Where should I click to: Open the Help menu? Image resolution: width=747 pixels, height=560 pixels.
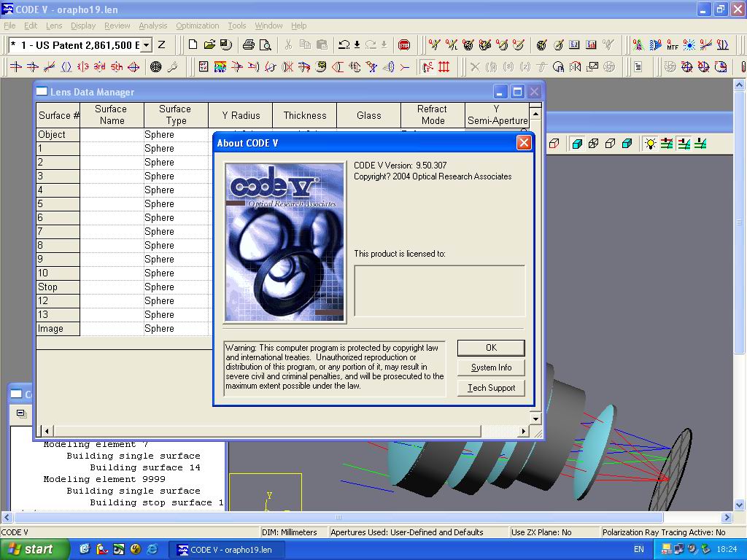pos(298,26)
